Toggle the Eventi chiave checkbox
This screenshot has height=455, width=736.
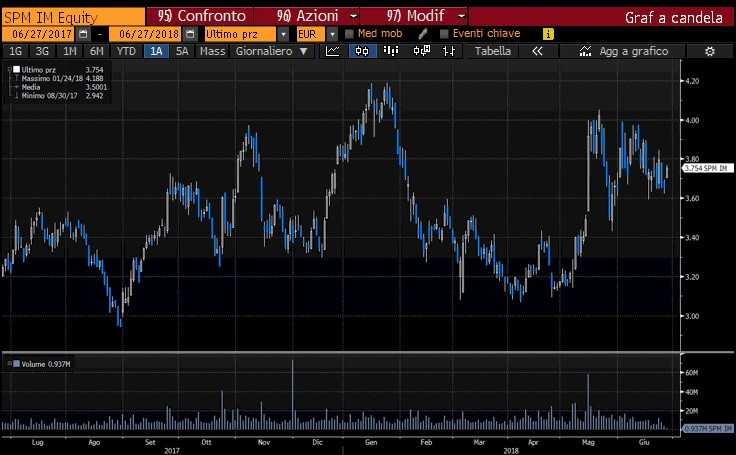444,34
